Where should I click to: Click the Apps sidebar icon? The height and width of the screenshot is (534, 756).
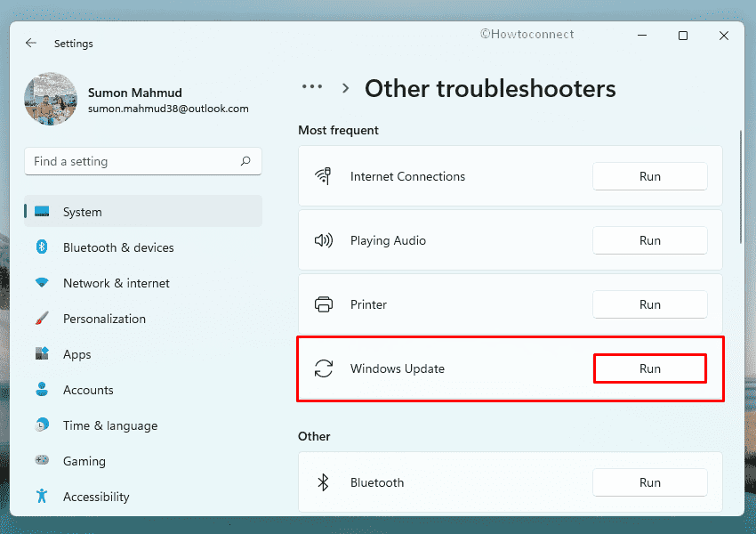click(42, 353)
